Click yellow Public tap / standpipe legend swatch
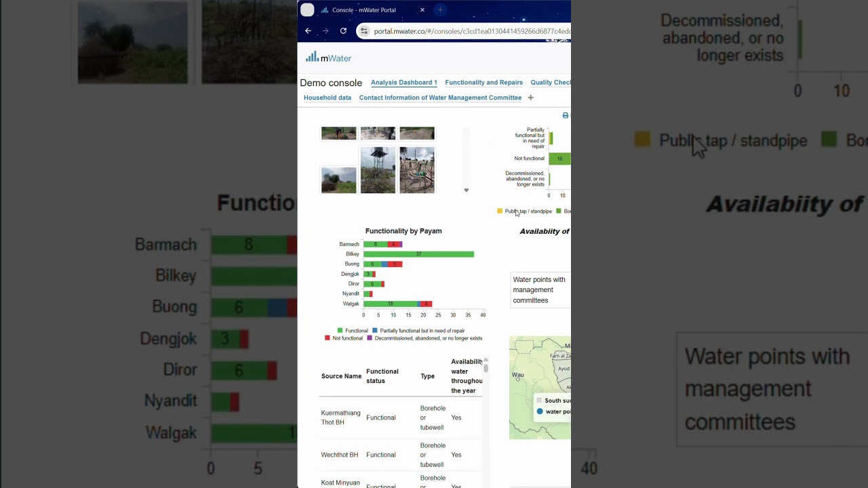The width and height of the screenshot is (868, 488). click(500, 211)
